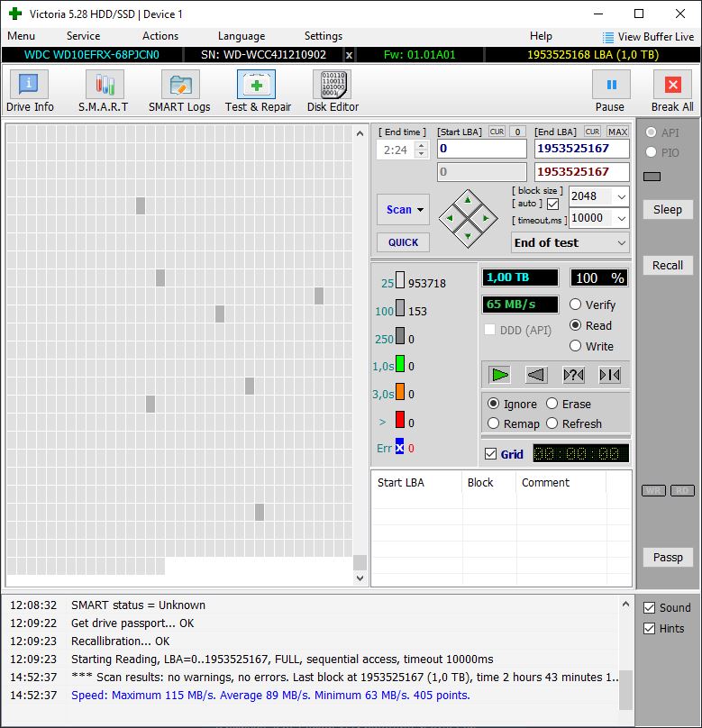Click the x next to the serial number
The image size is (702, 728).
[x=349, y=55]
